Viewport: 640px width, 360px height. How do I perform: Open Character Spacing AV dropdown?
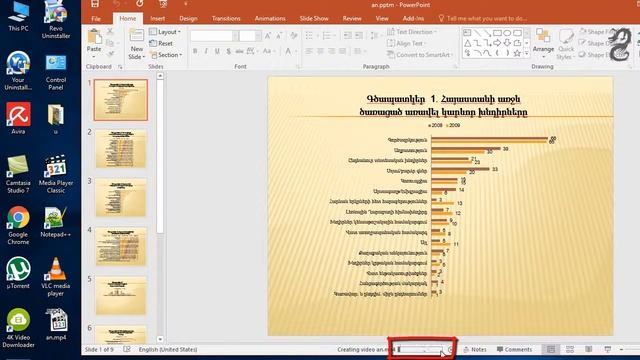point(252,51)
